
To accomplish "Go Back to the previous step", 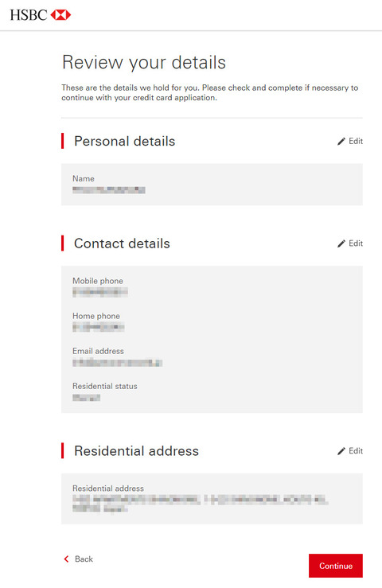I will point(79,559).
